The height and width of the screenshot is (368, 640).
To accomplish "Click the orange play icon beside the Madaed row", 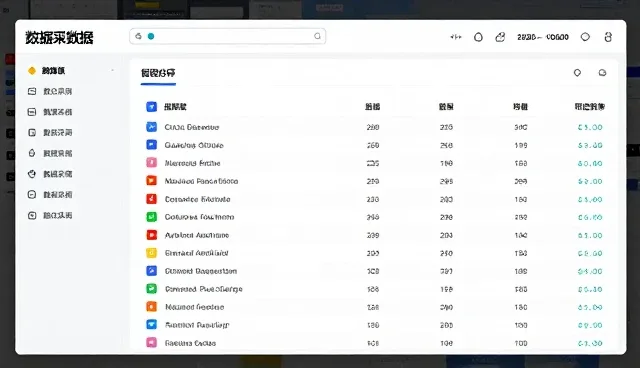I will click(151, 180).
